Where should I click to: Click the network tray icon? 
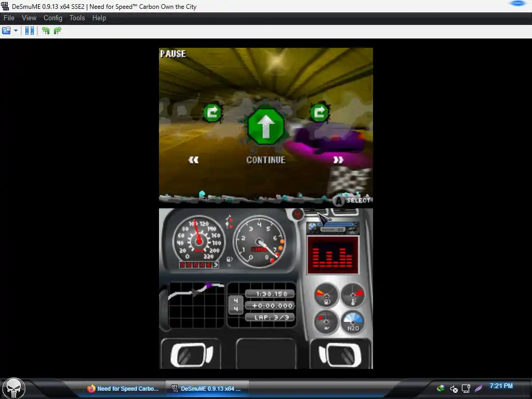pyautogui.click(x=466, y=389)
